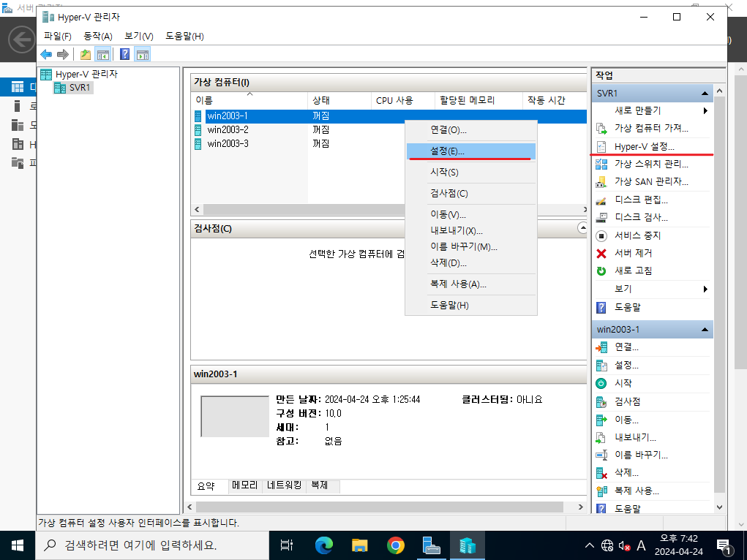747x560 pixels.
Task: Choose 설정(E)... from the context menu
Action: click(471, 151)
